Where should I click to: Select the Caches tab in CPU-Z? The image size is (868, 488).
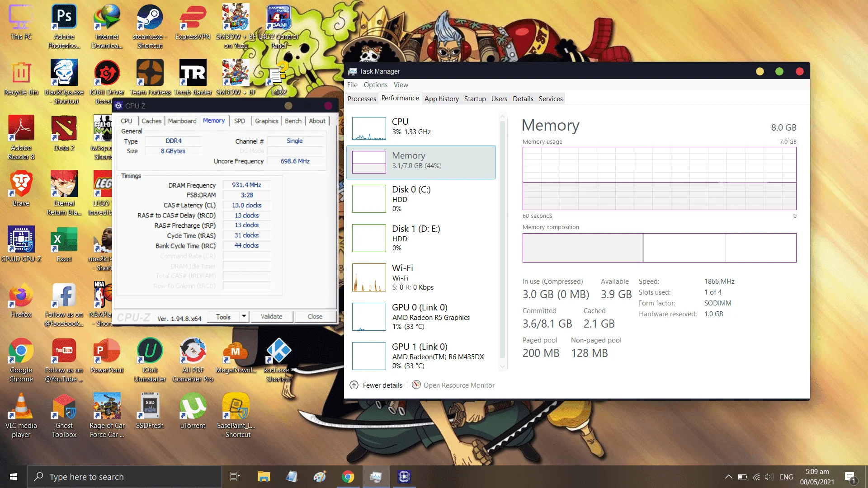click(151, 121)
